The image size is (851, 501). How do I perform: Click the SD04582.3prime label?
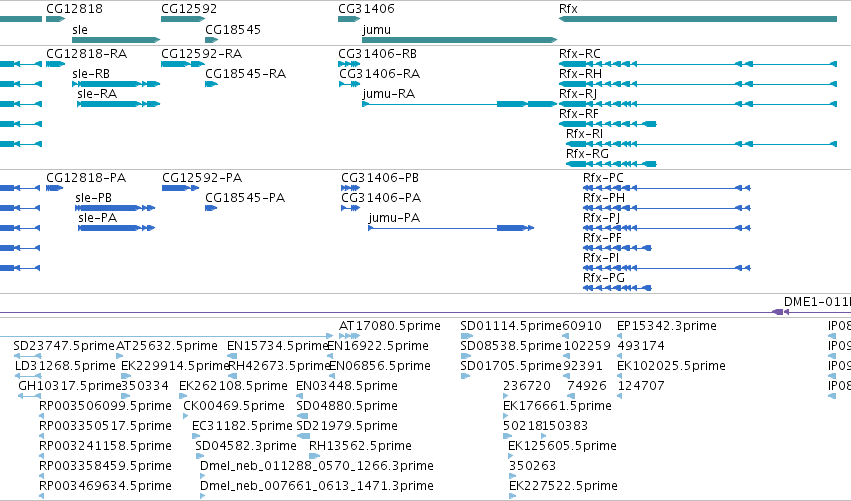(x=246, y=446)
